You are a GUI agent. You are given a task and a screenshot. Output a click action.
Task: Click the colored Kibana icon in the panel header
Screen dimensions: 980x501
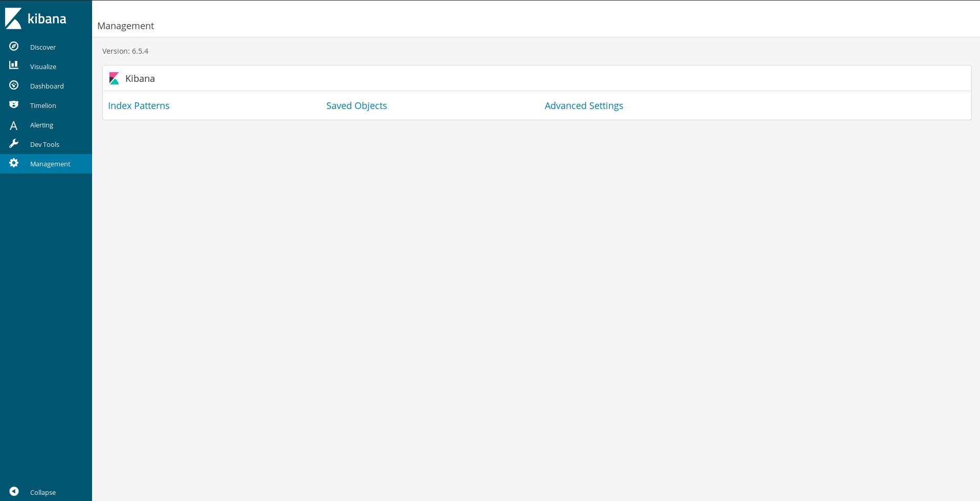pos(114,78)
